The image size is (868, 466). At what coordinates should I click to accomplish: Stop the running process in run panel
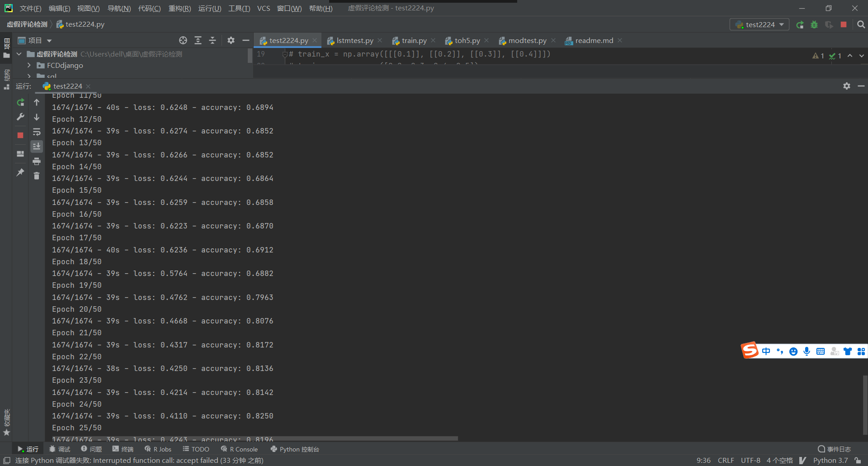point(20,135)
